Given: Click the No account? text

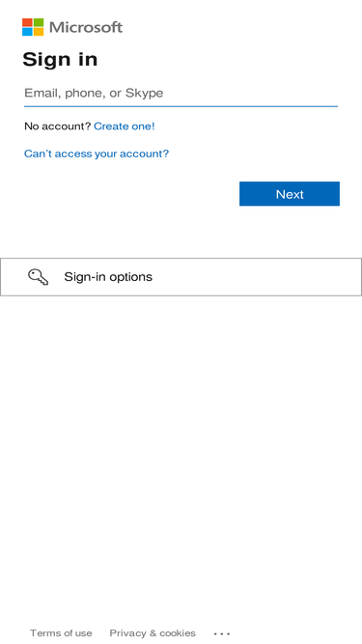Looking at the screenshot, I should pos(58,126).
